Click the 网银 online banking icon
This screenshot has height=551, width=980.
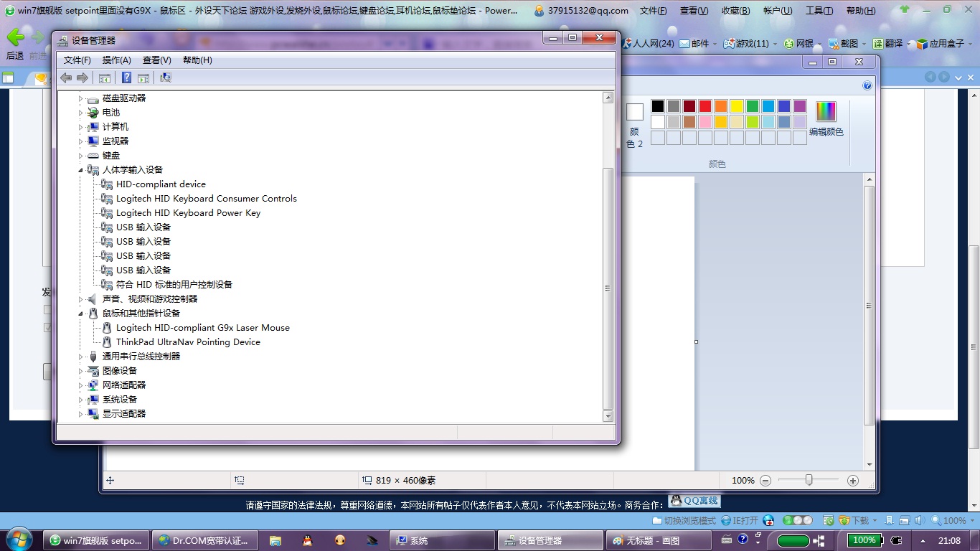[789, 44]
